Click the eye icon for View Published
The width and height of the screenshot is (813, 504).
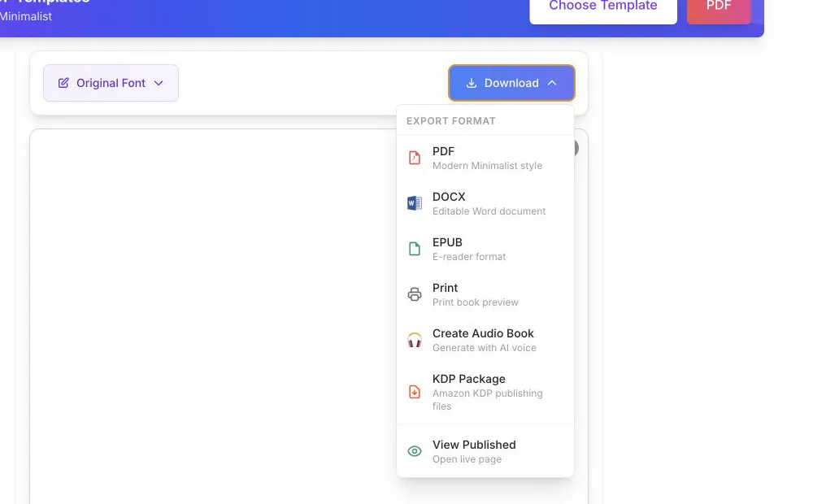pyautogui.click(x=415, y=451)
